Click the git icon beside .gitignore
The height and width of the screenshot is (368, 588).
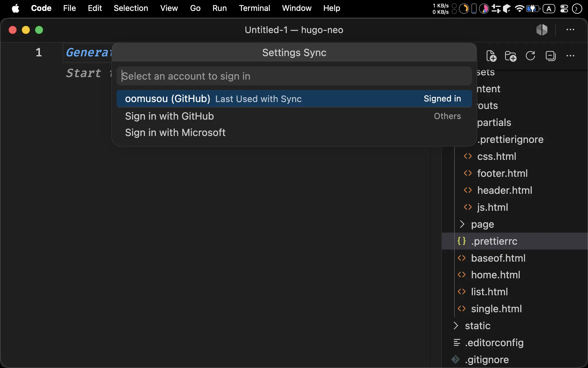tap(456, 359)
